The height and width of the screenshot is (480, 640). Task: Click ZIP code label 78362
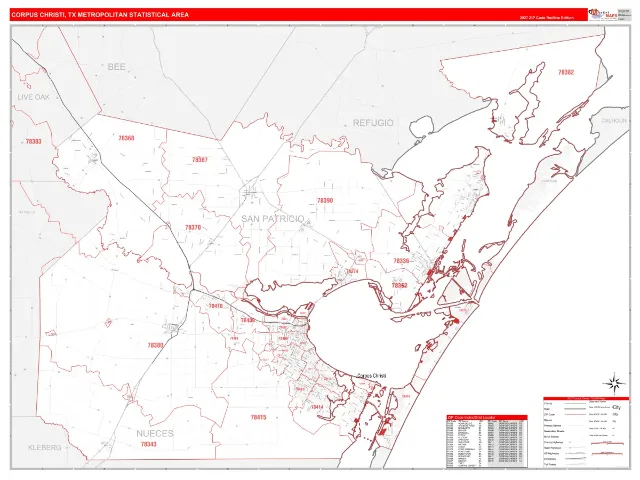399,286
